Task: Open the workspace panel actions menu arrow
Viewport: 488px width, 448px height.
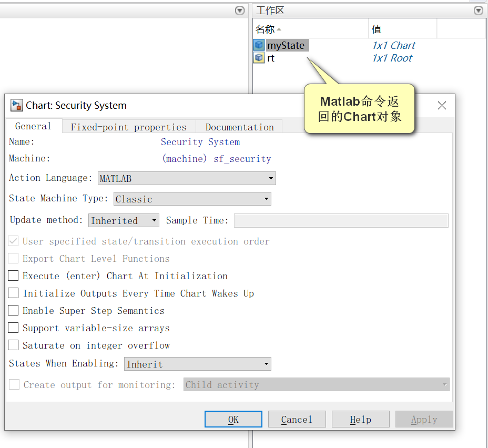Action: coord(478,11)
